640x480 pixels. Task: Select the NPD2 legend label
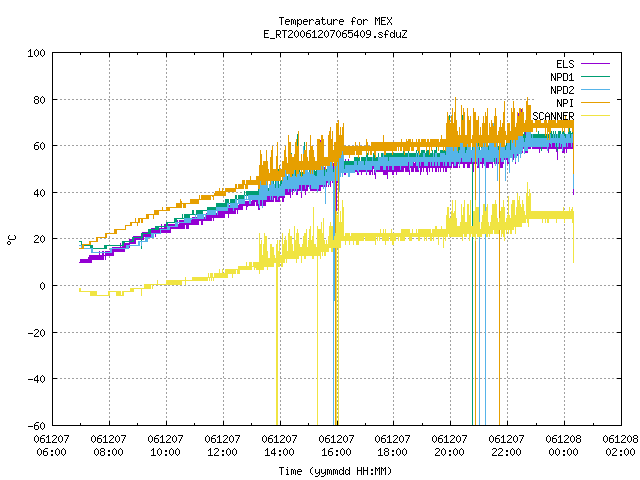(x=562, y=90)
